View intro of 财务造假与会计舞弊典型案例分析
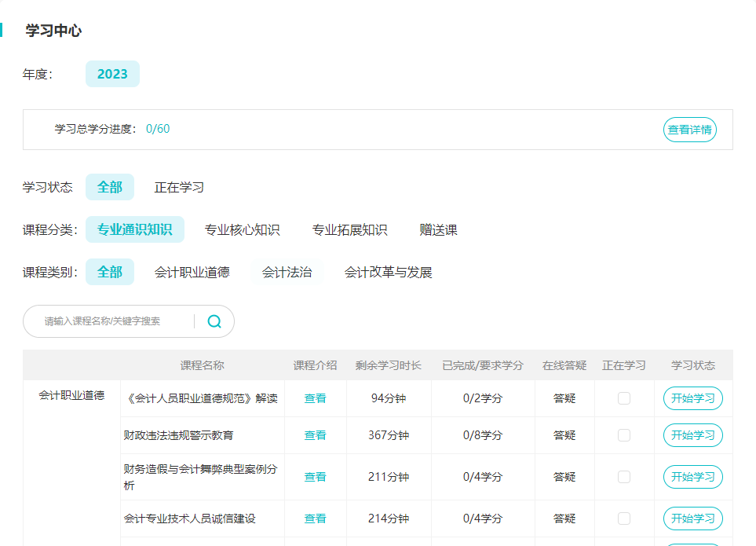756x546 pixels. 315,477
